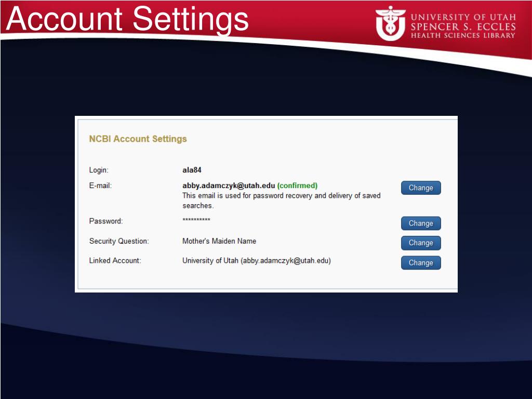
Task: Click the Login: label
Action: (99, 170)
